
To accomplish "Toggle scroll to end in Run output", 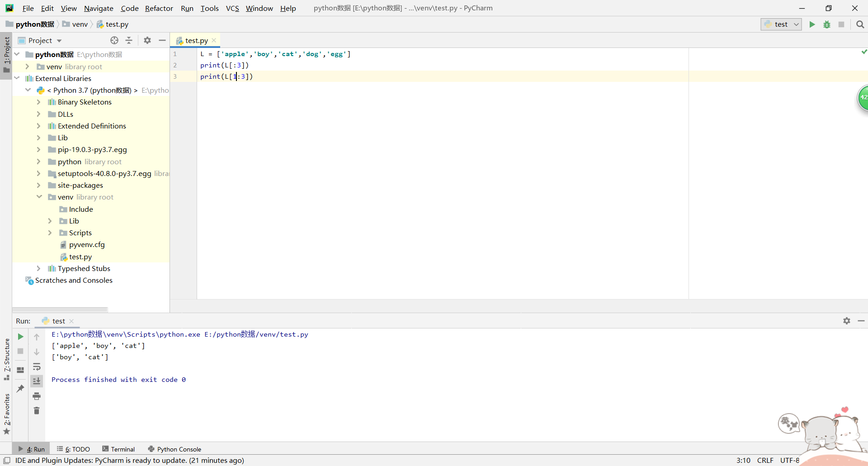I will click(37, 381).
